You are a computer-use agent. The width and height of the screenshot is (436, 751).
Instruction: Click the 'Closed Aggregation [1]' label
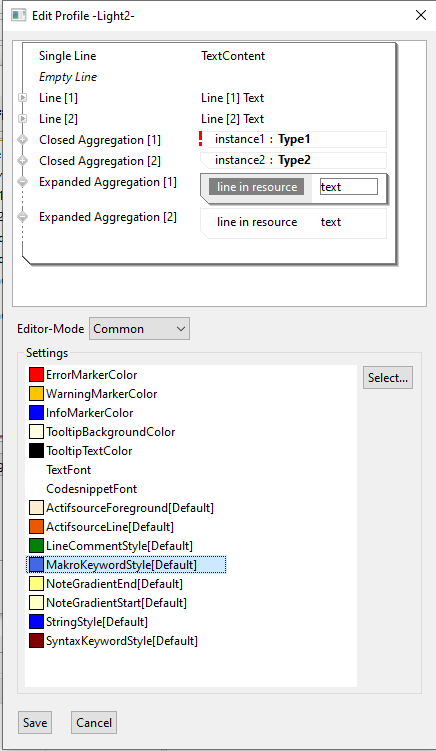tap(100, 140)
